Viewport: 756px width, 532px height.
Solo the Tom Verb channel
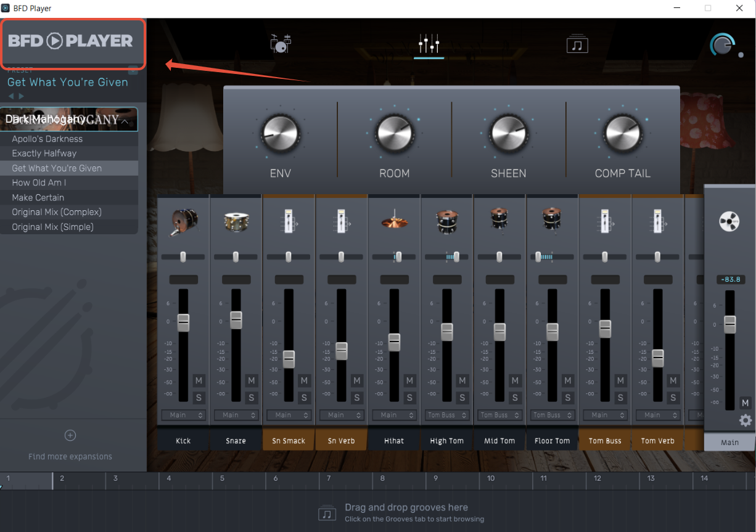pyautogui.click(x=673, y=398)
